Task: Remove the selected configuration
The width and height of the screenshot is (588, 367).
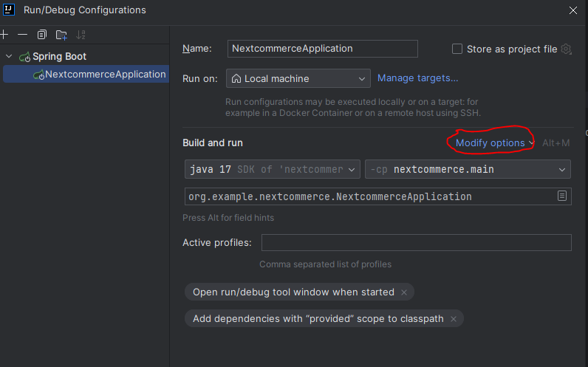Action: (x=22, y=35)
